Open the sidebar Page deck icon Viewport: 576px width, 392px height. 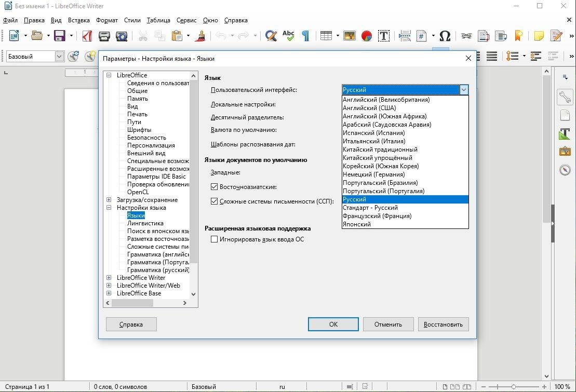pyautogui.click(x=565, y=115)
